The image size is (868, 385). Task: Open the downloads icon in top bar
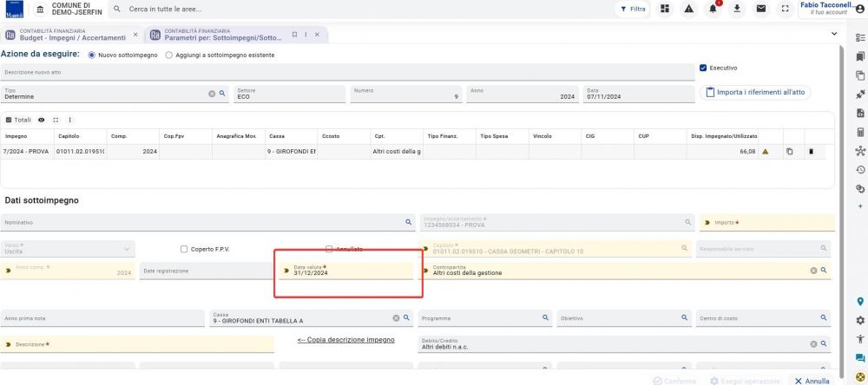(x=737, y=9)
